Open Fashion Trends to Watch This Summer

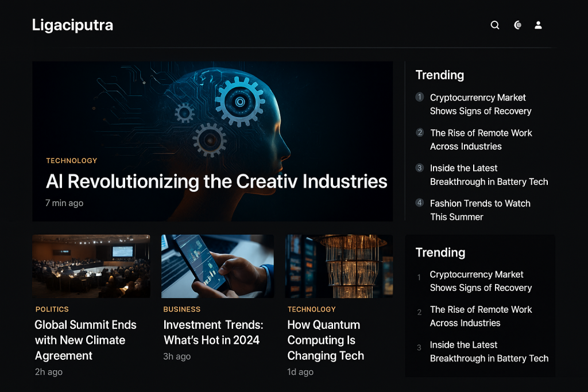click(x=480, y=209)
